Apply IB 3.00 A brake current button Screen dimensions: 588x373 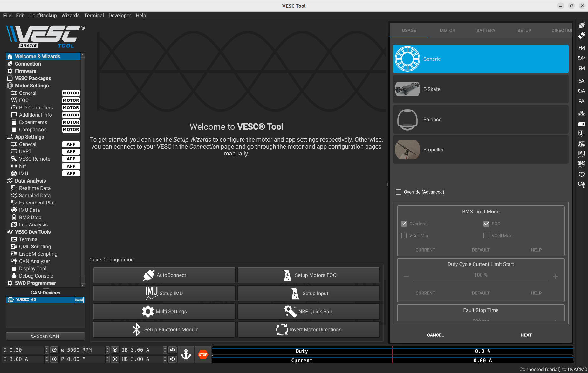click(173, 350)
